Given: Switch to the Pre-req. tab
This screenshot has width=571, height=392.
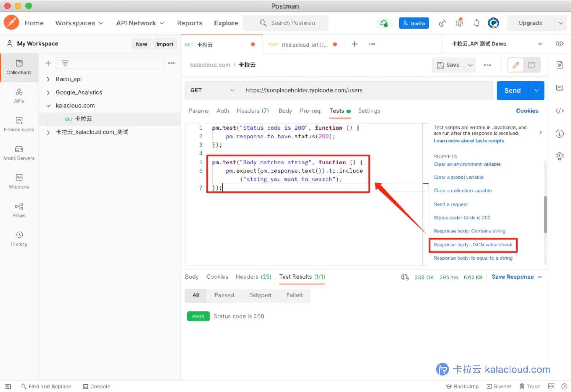Looking at the screenshot, I should [311, 111].
